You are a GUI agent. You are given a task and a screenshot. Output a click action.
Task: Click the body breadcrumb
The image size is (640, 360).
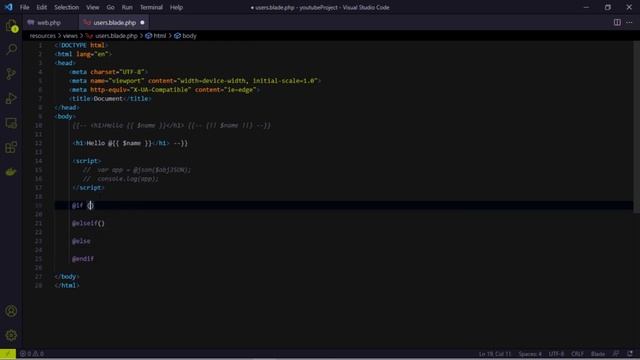tap(189, 36)
